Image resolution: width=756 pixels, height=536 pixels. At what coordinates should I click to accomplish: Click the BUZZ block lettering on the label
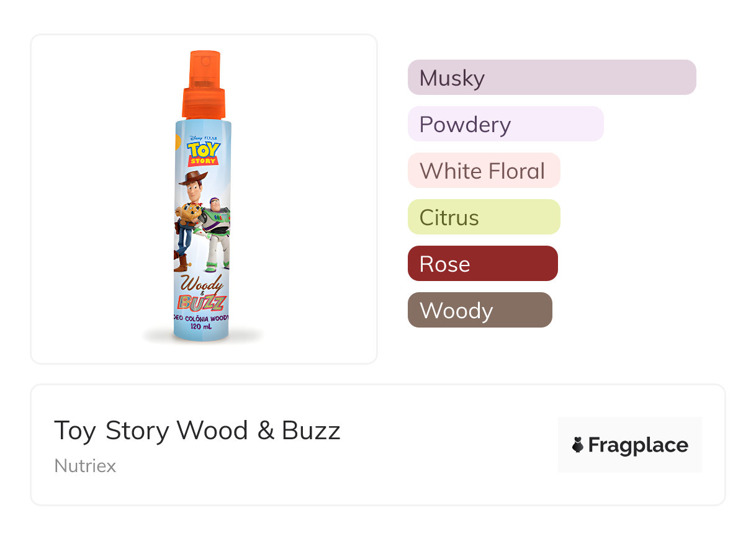pos(203,303)
